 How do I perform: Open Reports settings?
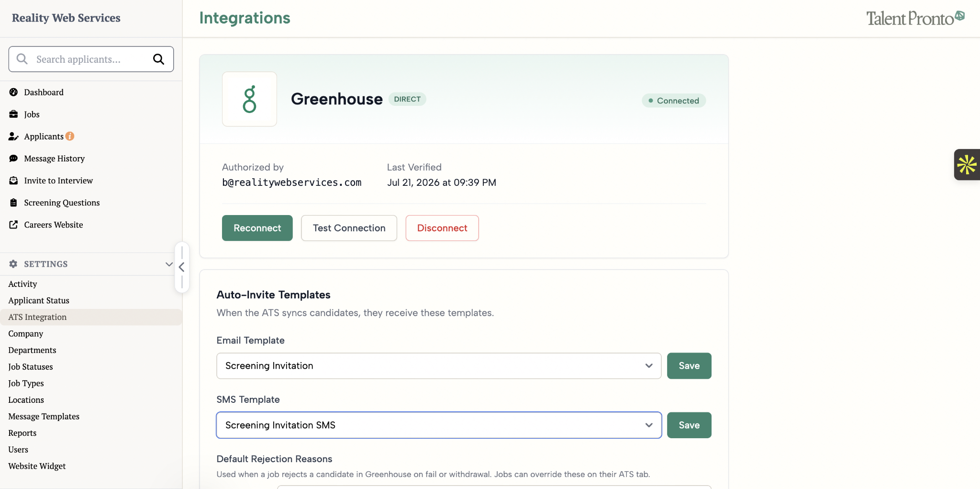[22, 433]
